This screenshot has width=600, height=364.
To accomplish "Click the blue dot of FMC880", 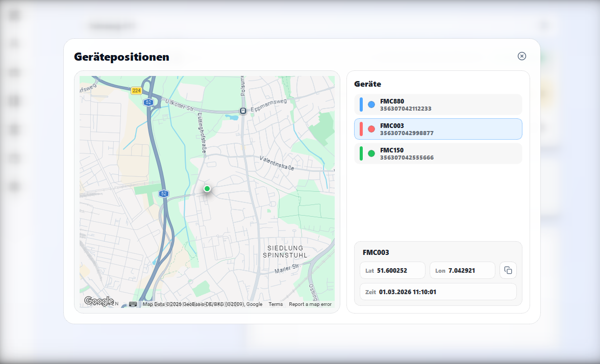I will [371, 105].
